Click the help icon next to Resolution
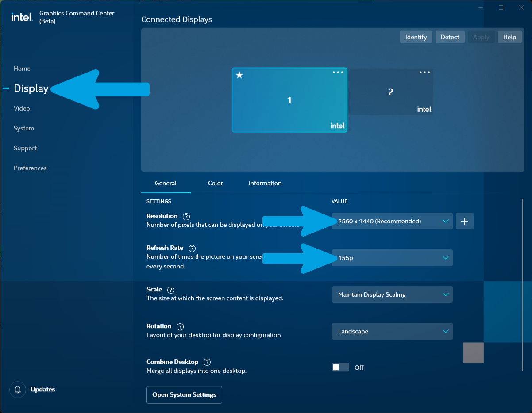 pyautogui.click(x=186, y=217)
